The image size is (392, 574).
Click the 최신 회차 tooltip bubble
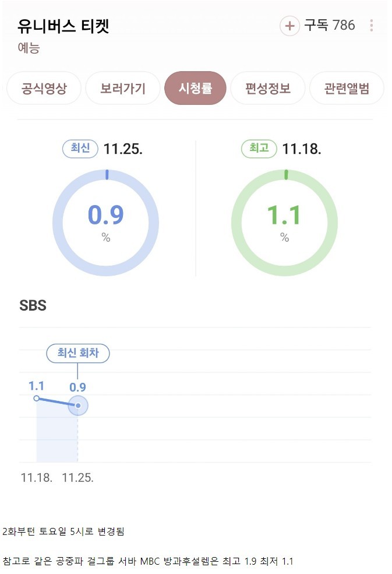[x=78, y=353]
